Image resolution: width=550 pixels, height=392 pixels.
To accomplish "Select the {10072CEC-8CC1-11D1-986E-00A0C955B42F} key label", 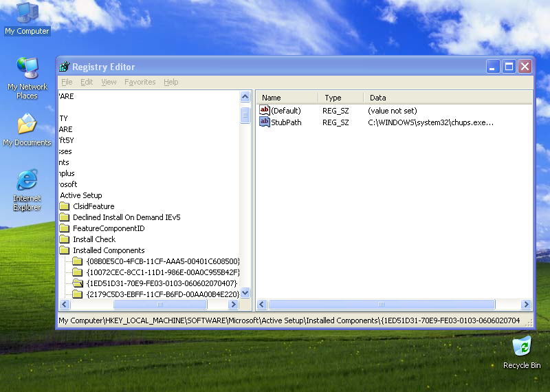I will click(163, 272).
